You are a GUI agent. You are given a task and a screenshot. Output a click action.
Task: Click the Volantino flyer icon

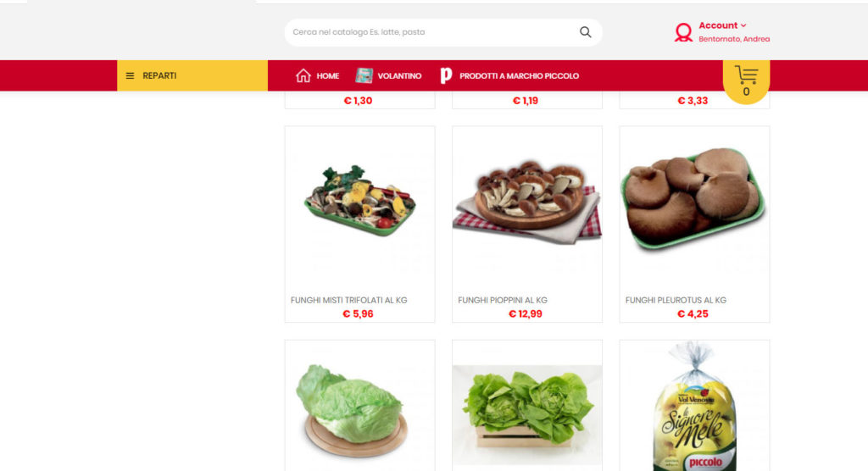pos(364,75)
